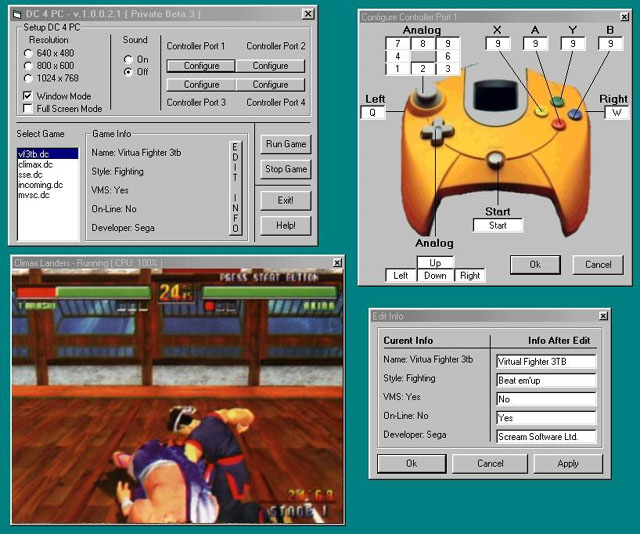
Task: Configure Controller Port 2
Action: click(270, 66)
